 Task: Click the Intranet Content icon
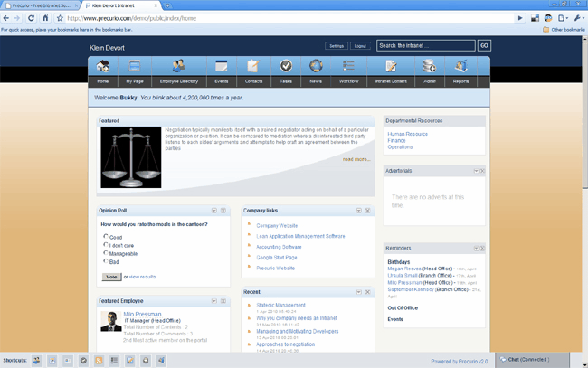point(391,66)
